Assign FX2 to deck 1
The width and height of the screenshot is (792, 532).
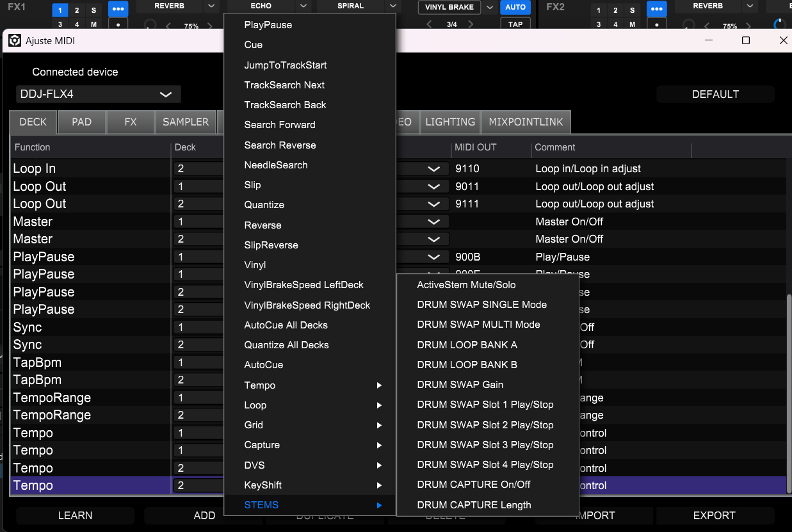pyautogui.click(x=599, y=10)
